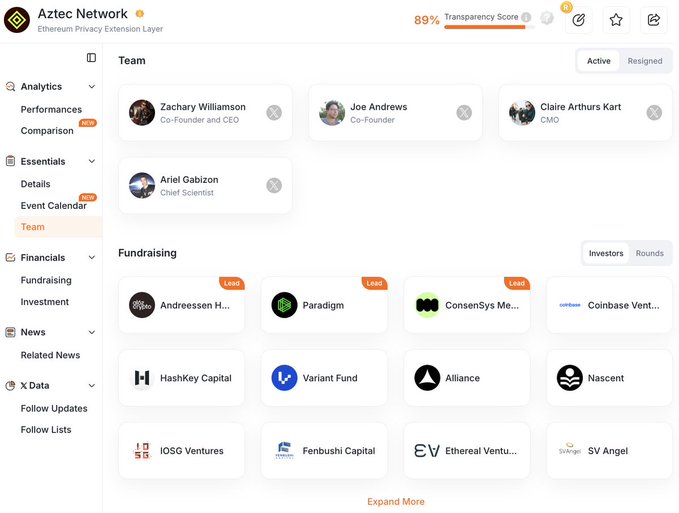The width and height of the screenshot is (679, 513).
Task: Click the X Data pie icon
Action: coord(10,386)
